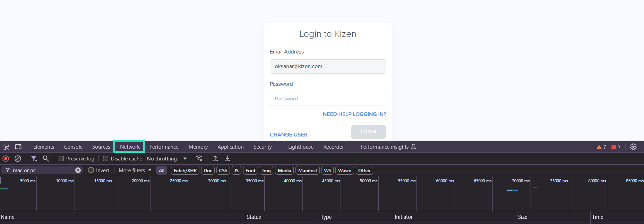This screenshot has height=224, width=644.
Task: Filter requests by Wasm type
Action: (345, 171)
